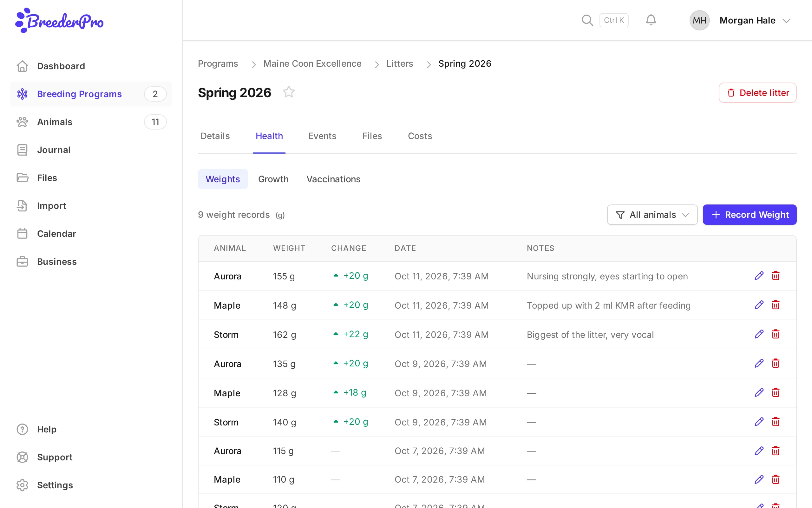
Task: Edit Storm's 162 g weight record
Action: [759, 334]
